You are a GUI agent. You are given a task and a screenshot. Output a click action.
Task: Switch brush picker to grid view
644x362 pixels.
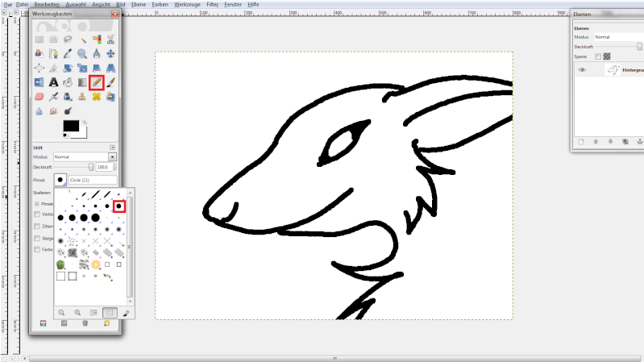click(x=110, y=313)
